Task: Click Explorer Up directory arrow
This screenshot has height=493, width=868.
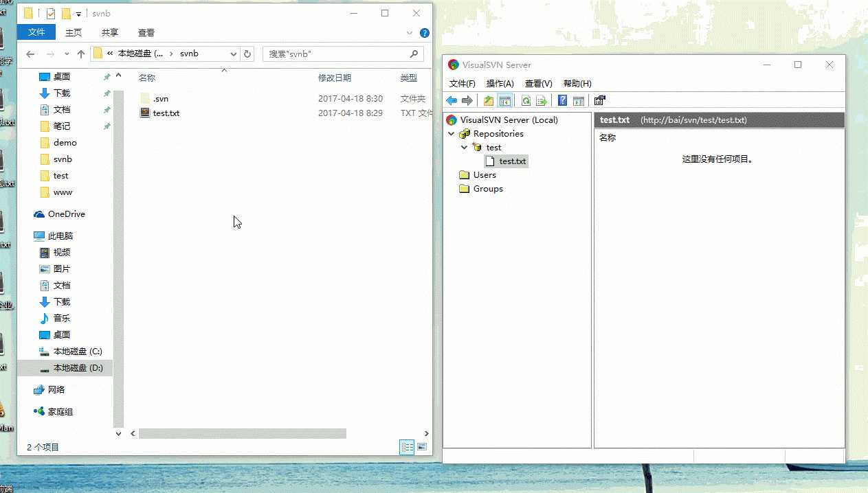Action: 81,54
